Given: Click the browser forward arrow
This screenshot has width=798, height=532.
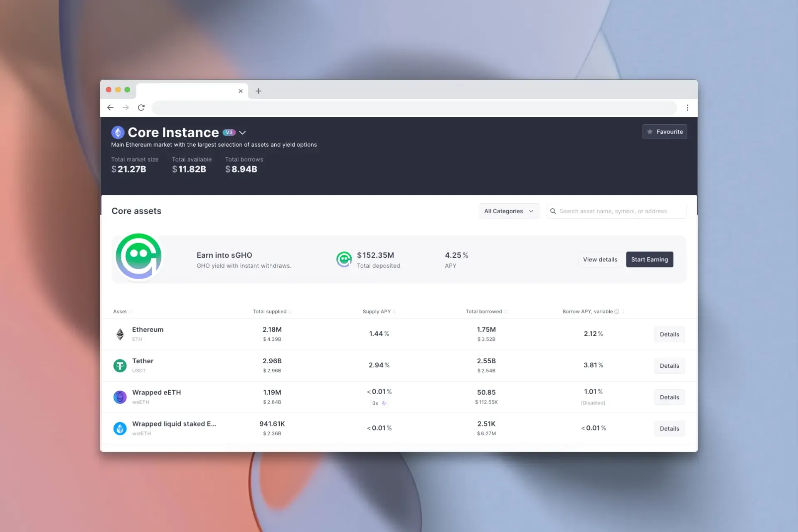Looking at the screenshot, I should 126,108.
